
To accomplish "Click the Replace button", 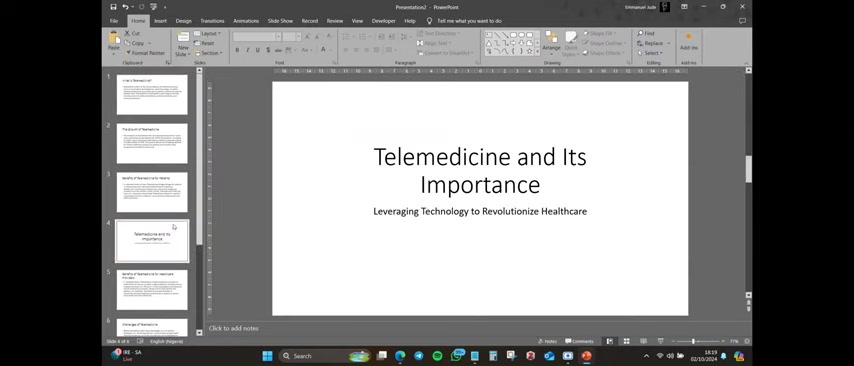I will 653,43.
